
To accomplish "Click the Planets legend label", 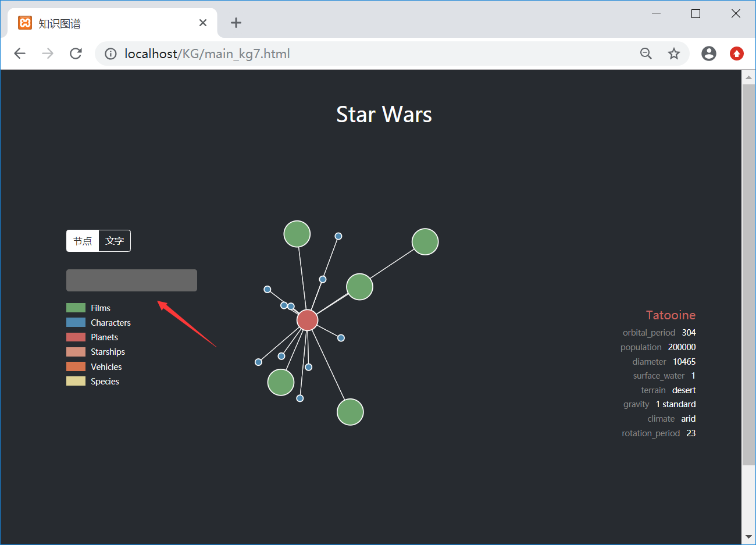I will pyautogui.click(x=104, y=337).
